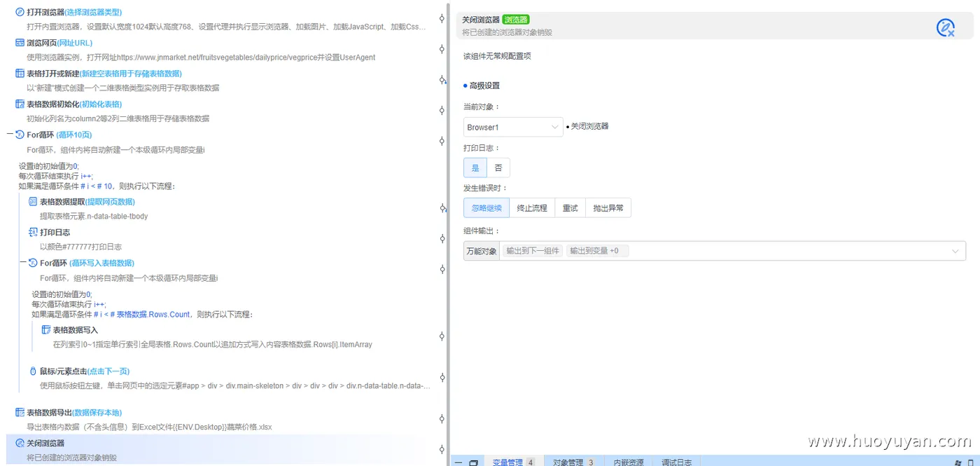Click the 打开浏览器 step icon
The height and width of the screenshot is (466, 980).
click(20, 12)
